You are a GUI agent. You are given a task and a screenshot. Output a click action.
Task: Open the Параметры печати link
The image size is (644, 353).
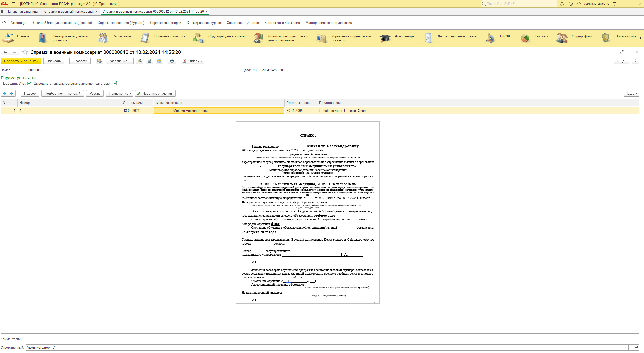18,78
